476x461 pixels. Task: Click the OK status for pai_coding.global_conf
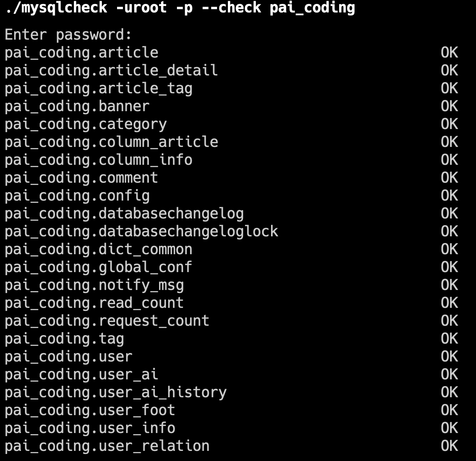449,267
